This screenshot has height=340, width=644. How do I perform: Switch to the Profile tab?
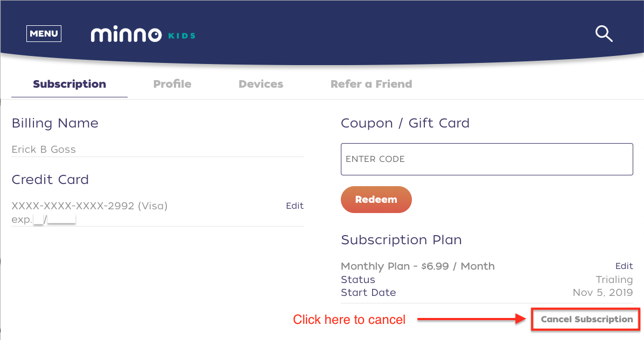point(172,84)
